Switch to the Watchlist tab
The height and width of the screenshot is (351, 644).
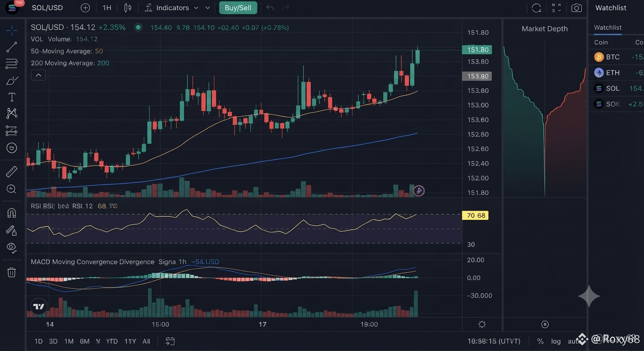pos(608,27)
